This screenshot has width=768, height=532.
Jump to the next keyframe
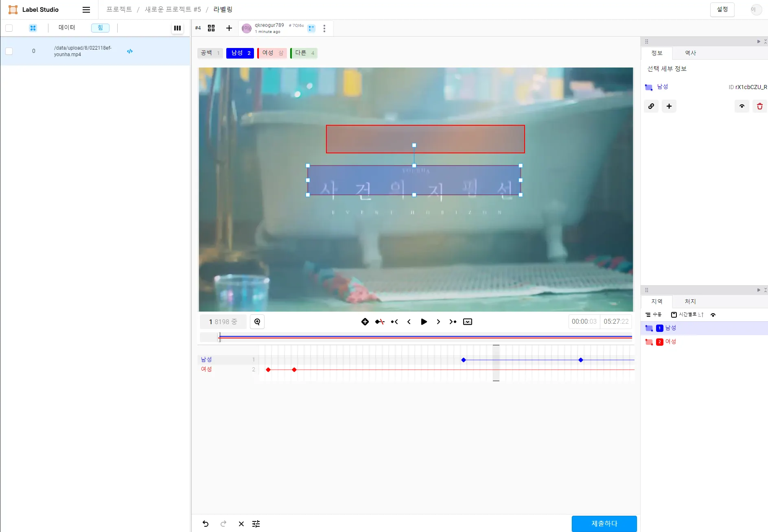(x=453, y=322)
